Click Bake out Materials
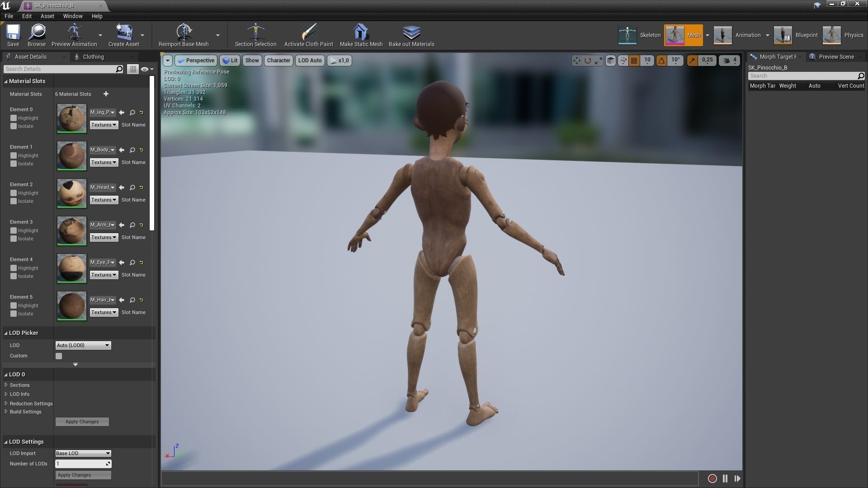This screenshot has width=868, height=488. tap(411, 35)
